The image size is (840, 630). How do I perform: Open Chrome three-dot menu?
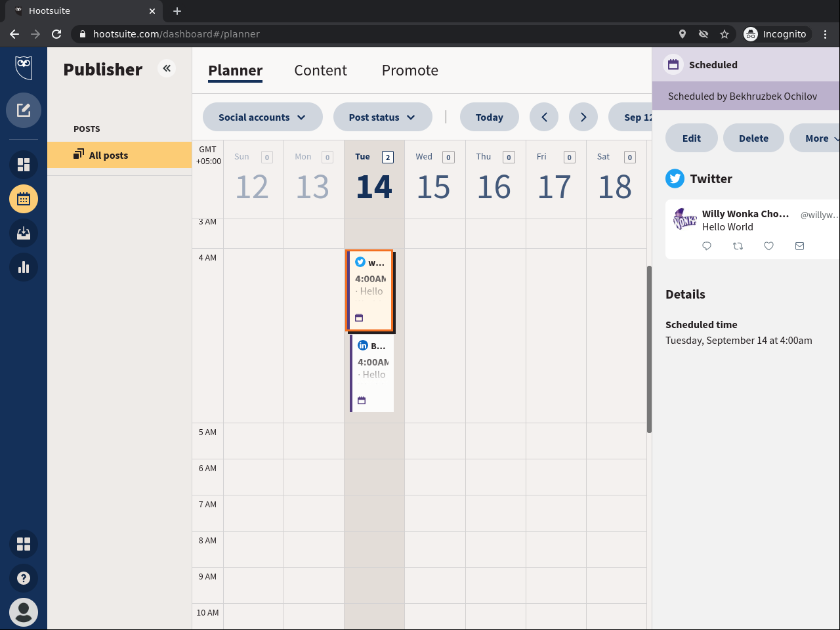click(x=826, y=34)
